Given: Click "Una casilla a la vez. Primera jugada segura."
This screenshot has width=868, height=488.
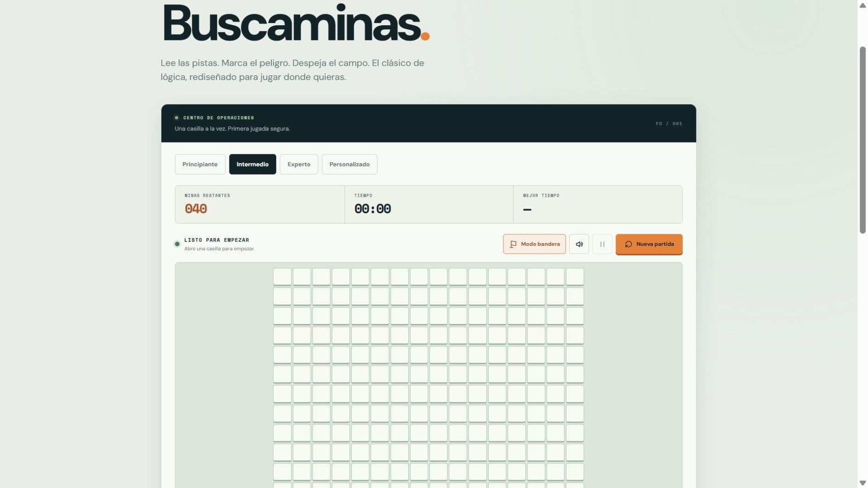Looking at the screenshot, I should click(232, 129).
